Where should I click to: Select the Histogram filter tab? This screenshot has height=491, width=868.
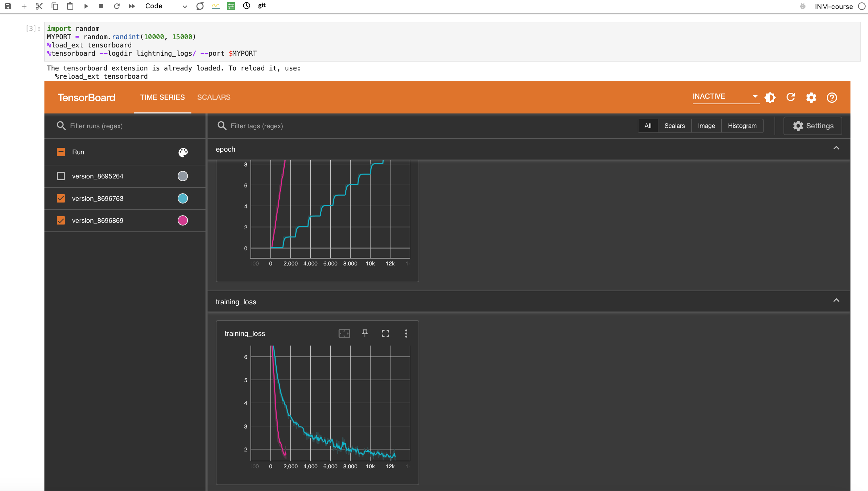coord(742,126)
